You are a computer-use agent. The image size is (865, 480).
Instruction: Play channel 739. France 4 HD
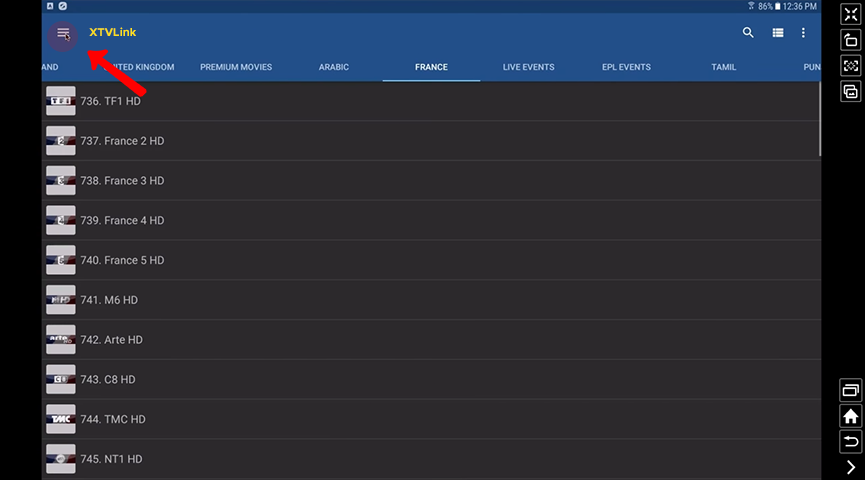(431, 220)
